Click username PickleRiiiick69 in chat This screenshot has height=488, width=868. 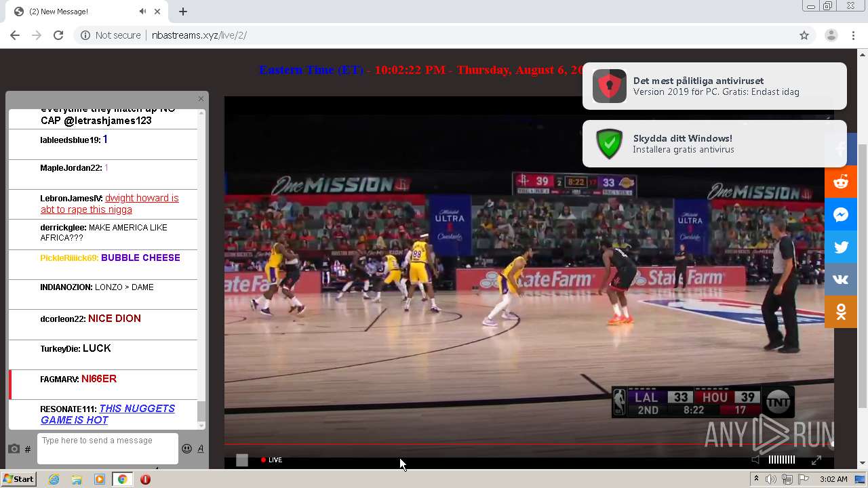69,258
